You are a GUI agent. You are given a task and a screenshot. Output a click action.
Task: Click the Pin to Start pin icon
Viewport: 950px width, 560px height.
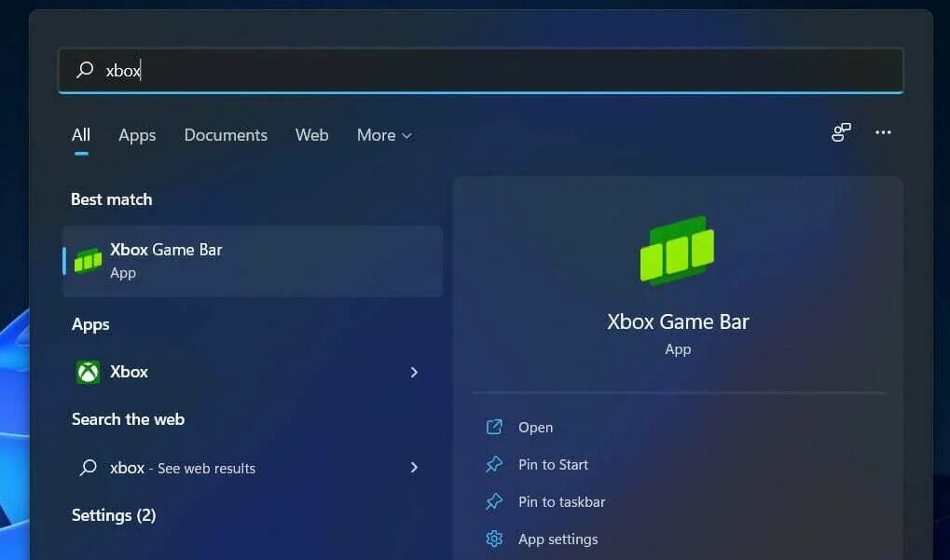click(494, 464)
